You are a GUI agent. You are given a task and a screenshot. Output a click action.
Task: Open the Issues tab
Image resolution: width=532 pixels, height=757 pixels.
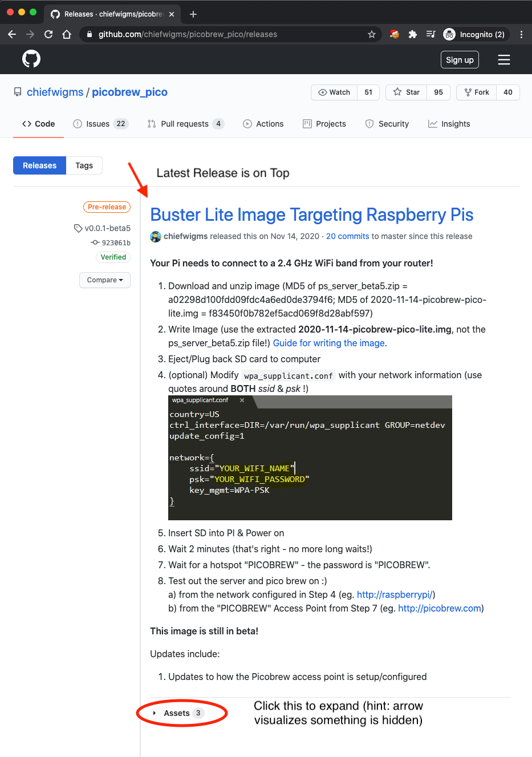(100, 124)
